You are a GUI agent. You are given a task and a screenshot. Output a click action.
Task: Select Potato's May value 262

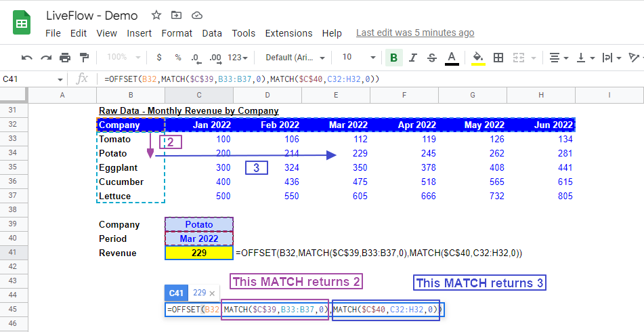point(472,153)
